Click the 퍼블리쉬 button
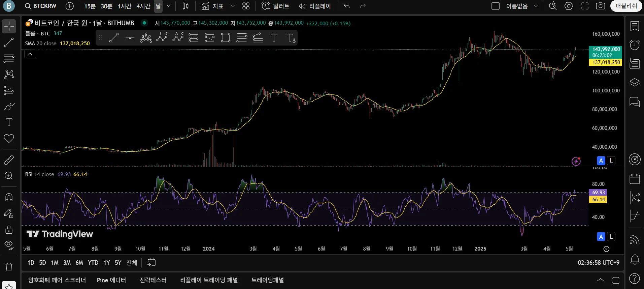 (x=626, y=6)
